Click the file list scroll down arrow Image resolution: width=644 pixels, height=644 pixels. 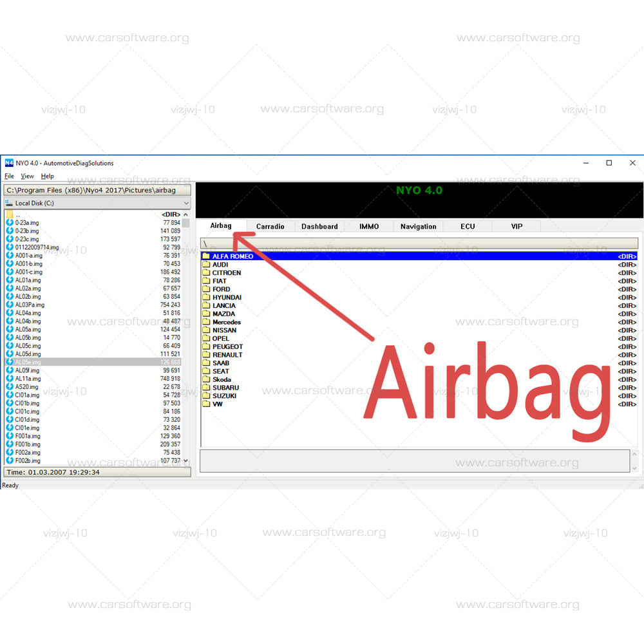coord(186,461)
